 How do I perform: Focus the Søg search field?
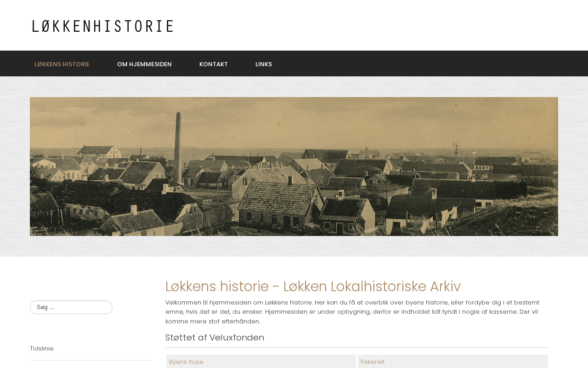tap(71, 307)
